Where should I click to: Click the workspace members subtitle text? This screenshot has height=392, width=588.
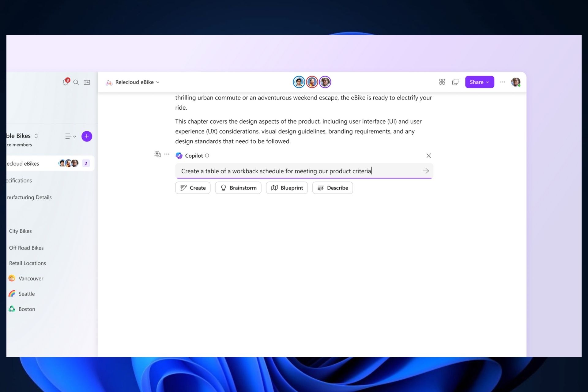[19, 145]
